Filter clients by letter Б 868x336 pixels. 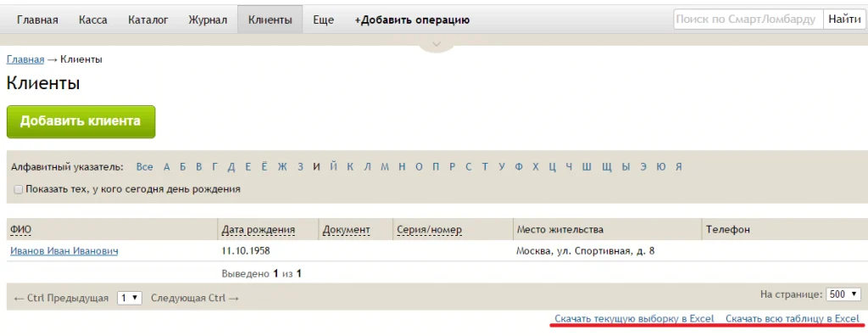[183, 167]
